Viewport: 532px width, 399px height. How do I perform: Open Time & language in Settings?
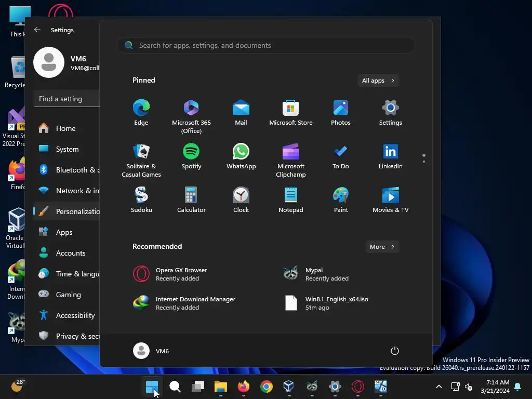pyautogui.click(x=67, y=273)
